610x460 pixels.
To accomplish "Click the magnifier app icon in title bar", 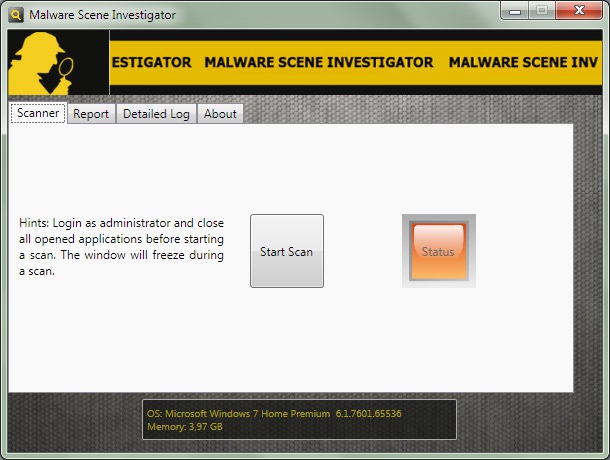I will (16, 15).
